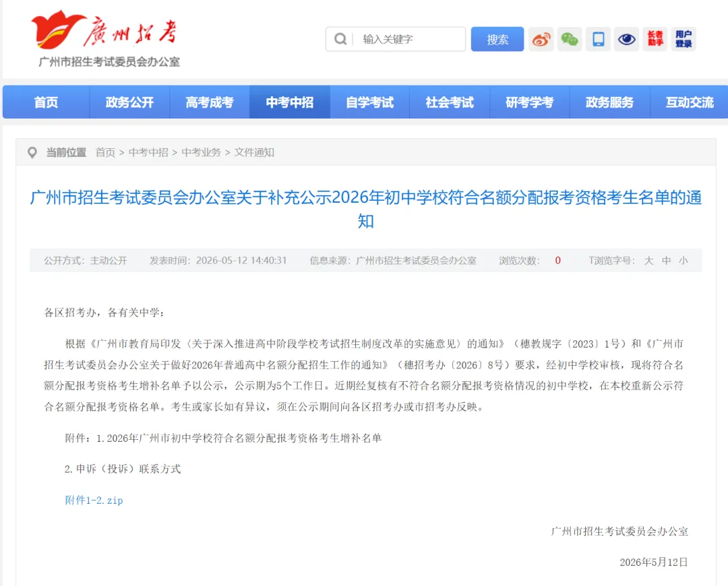Click the magnifier icon in search box
The image size is (728, 586).
coord(340,39)
